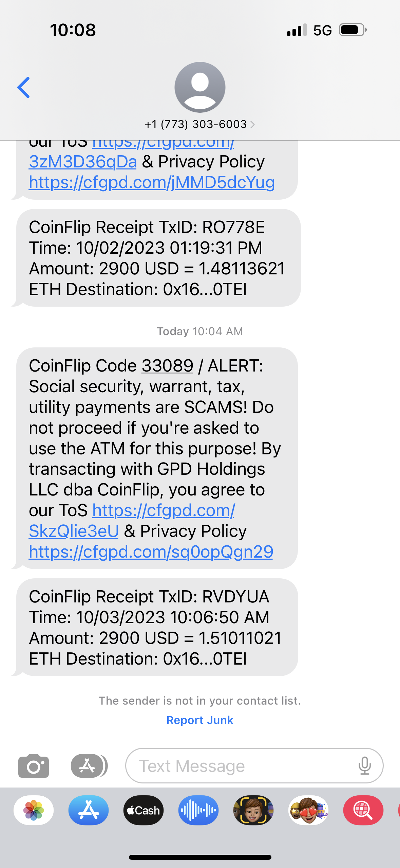Open the camera icon
This screenshot has width=400, height=868.
pos(34,766)
